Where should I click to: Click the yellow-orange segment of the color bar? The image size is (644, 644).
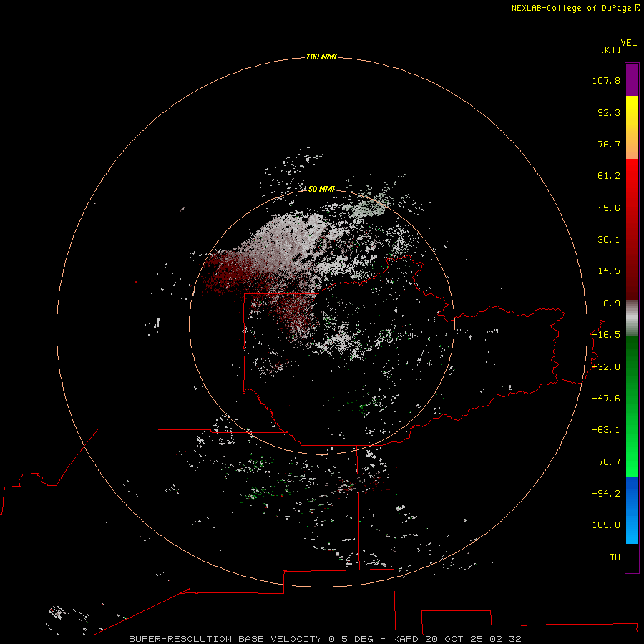click(x=632, y=127)
